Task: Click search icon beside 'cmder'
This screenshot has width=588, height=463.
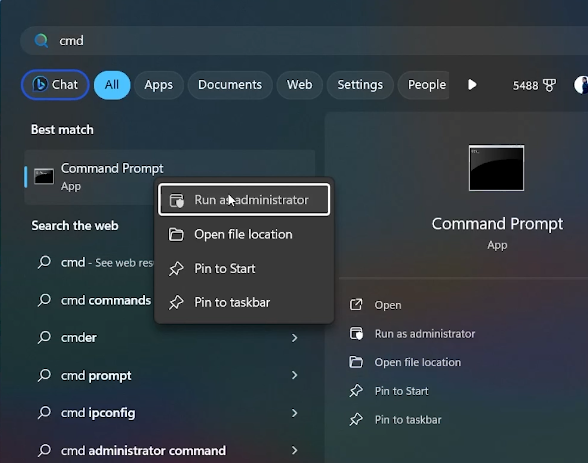Action: (x=44, y=337)
